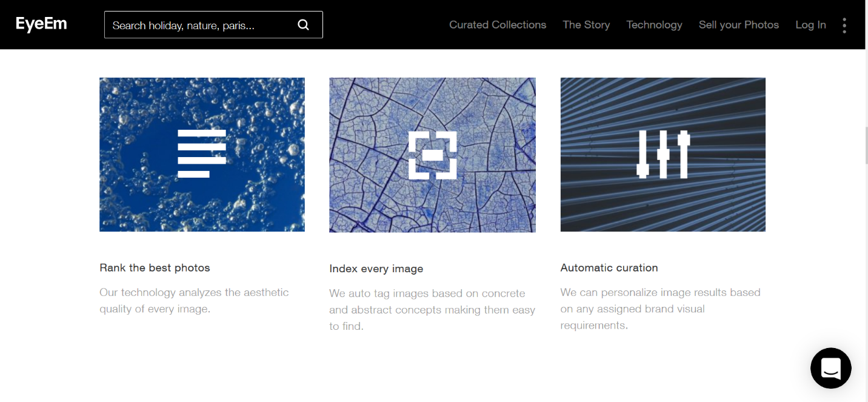
Task: Open the chat support widget
Action: (x=830, y=368)
